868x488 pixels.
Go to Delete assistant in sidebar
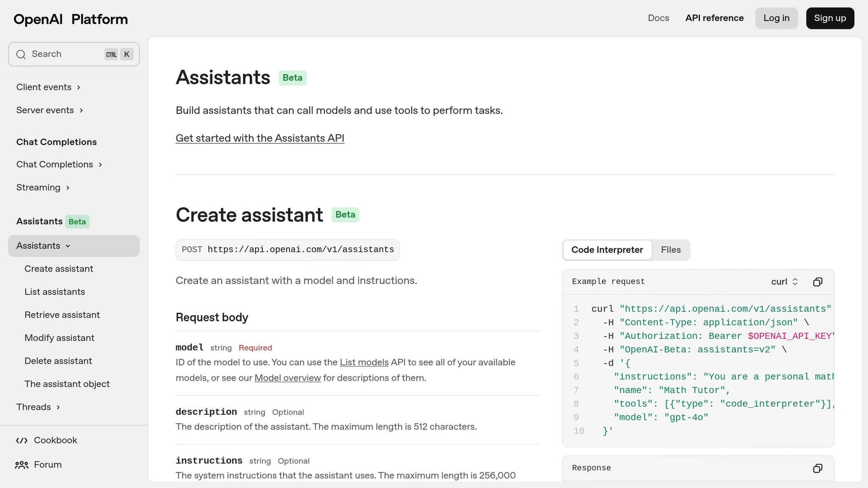point(58,361)
